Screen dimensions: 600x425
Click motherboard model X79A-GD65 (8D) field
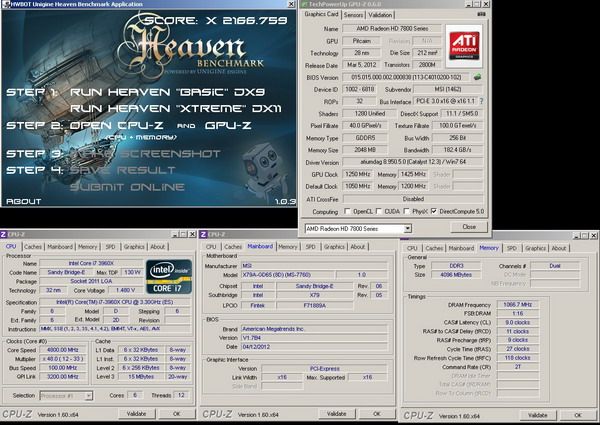pos(287,275)
